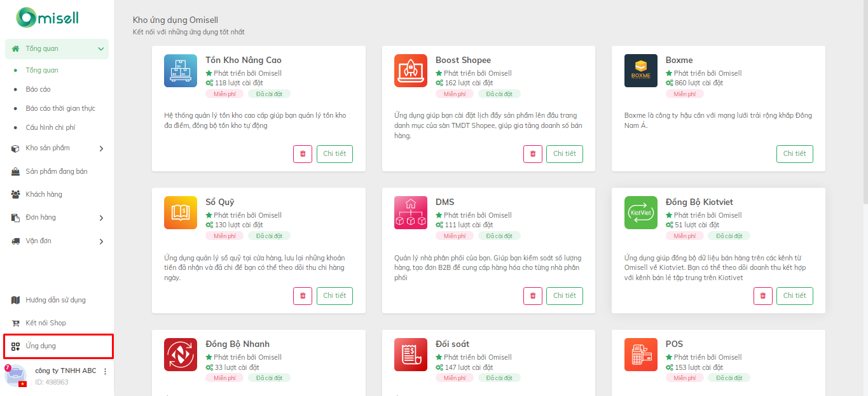Click the Sản phẩm đang bán bag icon
Screen dimensions: 868x396
[15, 172]
